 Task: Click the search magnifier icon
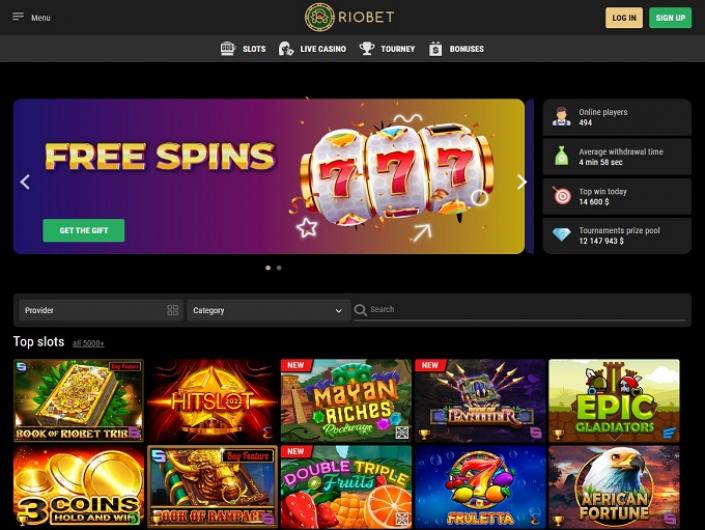click(x=360, y=310)
